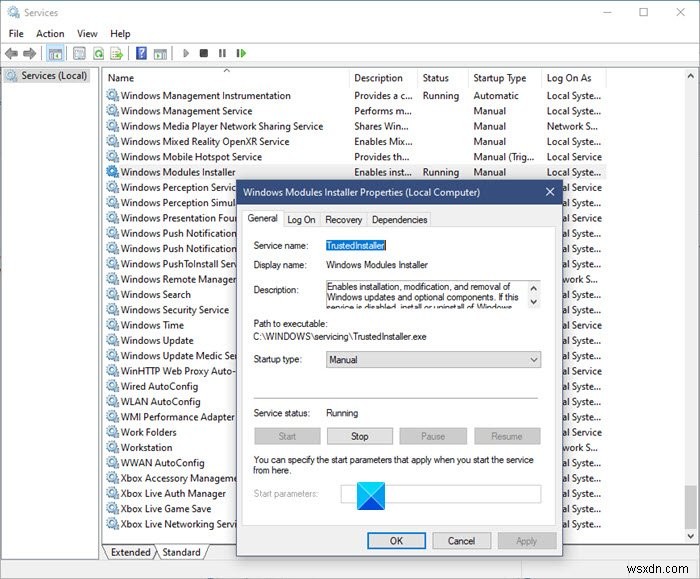Open the Action menu
Image resolution: width=700 pixels, height=579 pixels.
(50, 33)
